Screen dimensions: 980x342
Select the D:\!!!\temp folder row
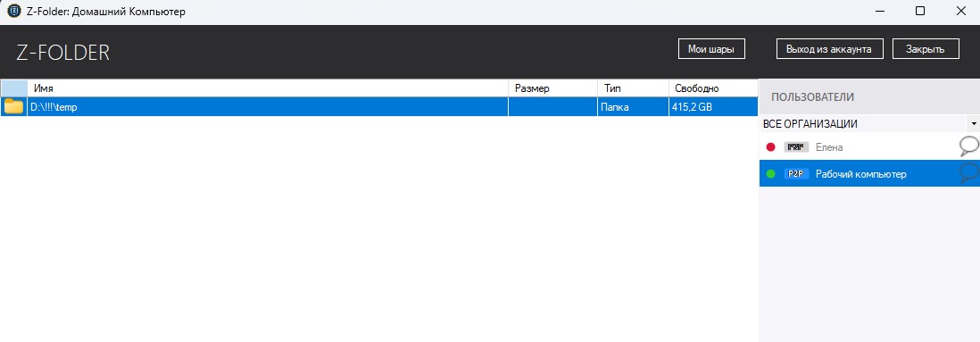[379, 107]
